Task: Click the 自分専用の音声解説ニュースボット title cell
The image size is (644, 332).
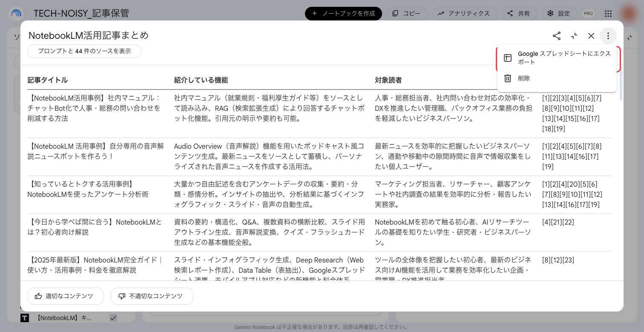Action: pos(96,151)
